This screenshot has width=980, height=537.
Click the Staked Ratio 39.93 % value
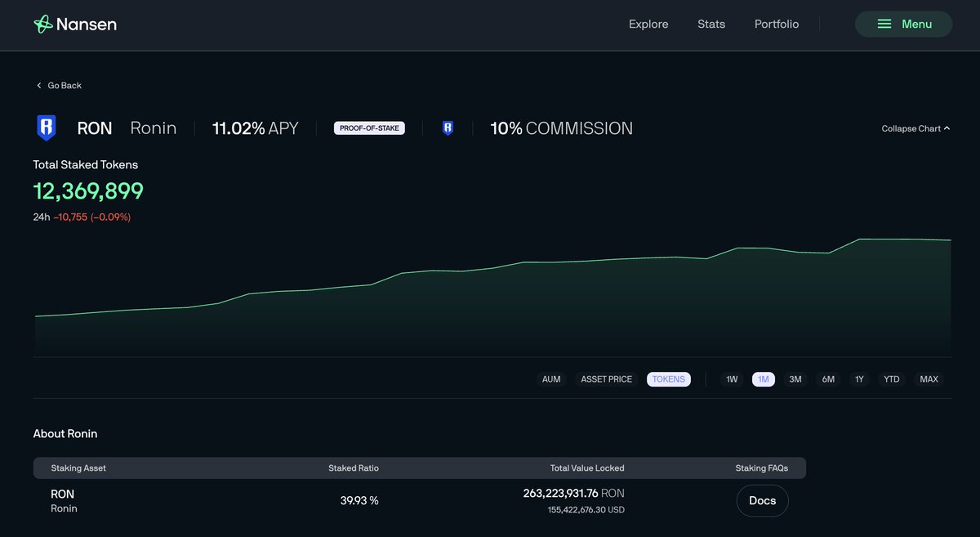pyautogui.click(x=359, y=501)
